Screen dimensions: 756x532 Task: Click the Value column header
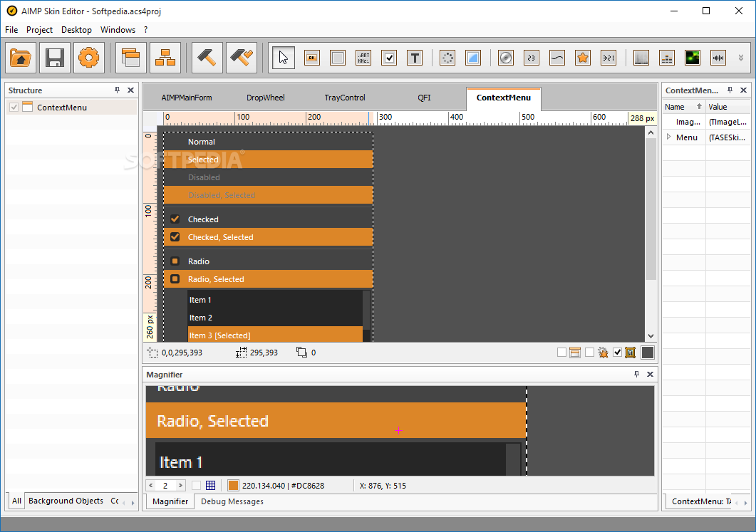pos(727,107)
